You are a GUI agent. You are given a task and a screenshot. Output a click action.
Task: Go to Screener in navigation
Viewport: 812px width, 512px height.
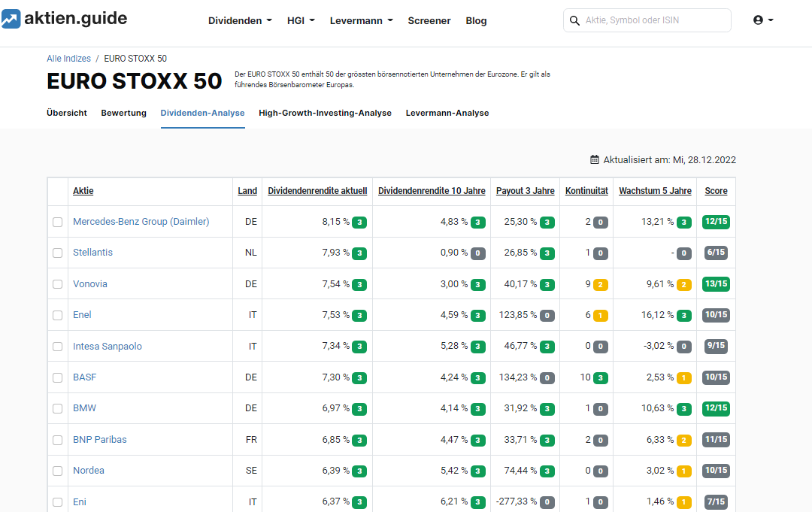click(429, 21)
